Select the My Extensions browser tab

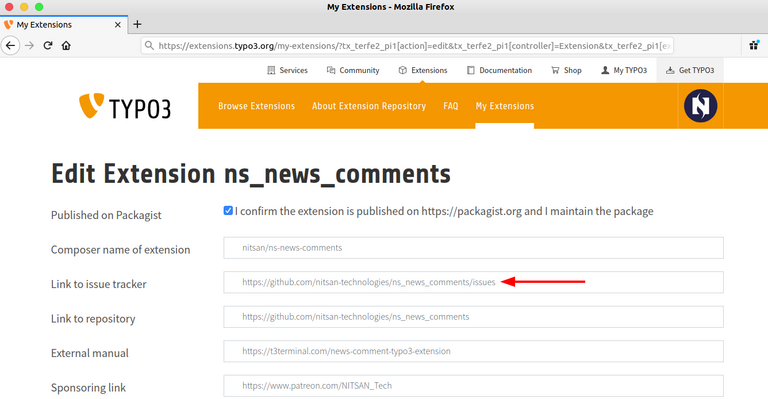[63, 24]
